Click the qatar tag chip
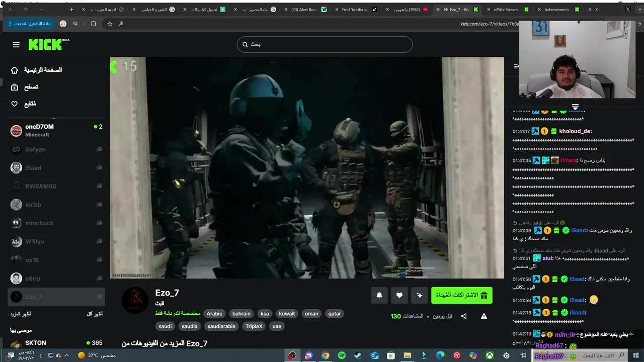The width and height of the screenshot is (644, 362). tap(335, 314)
